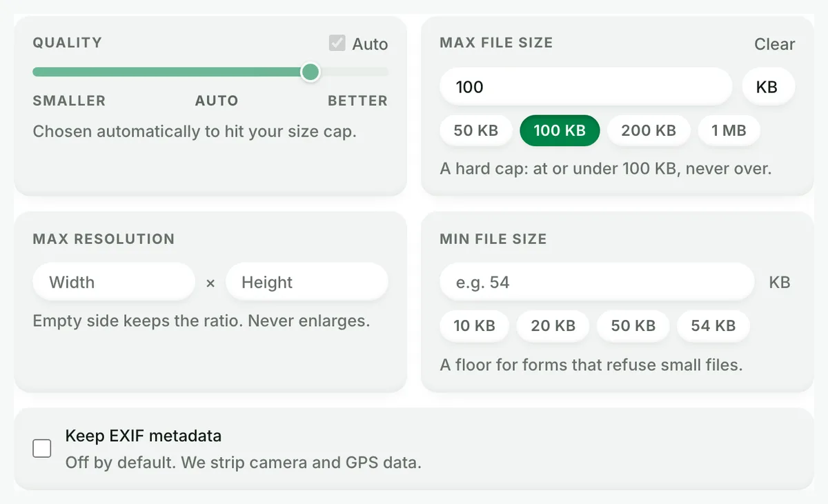Click the text 'Chosen automatically to hit your size cap.'
Viewport: 828px width, 504px height.
click(x=195, y=131)
